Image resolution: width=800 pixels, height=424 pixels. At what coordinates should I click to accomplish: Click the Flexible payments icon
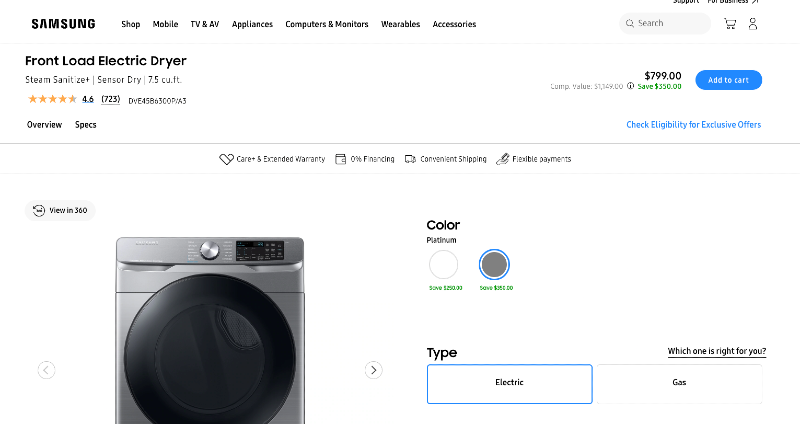pos(503,159)
